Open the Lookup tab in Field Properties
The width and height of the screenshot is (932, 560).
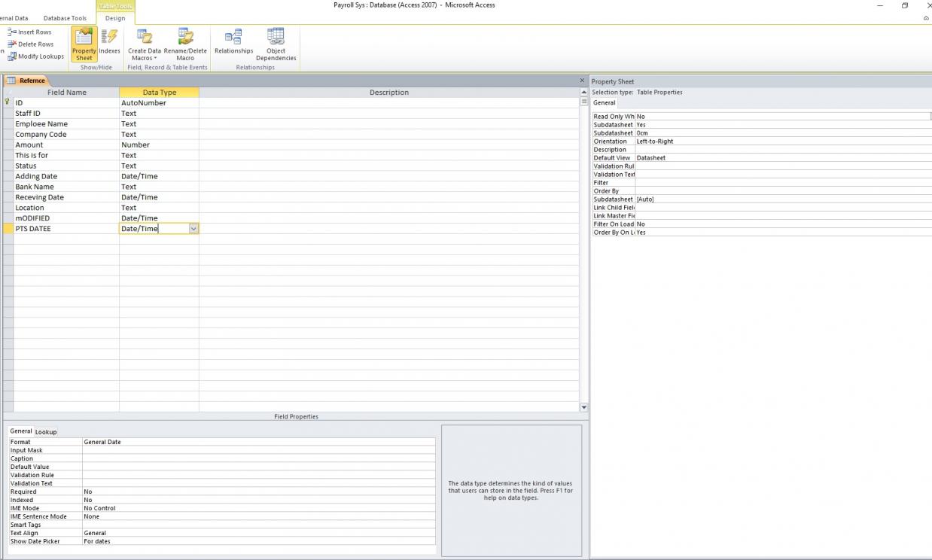coord(46,432)
